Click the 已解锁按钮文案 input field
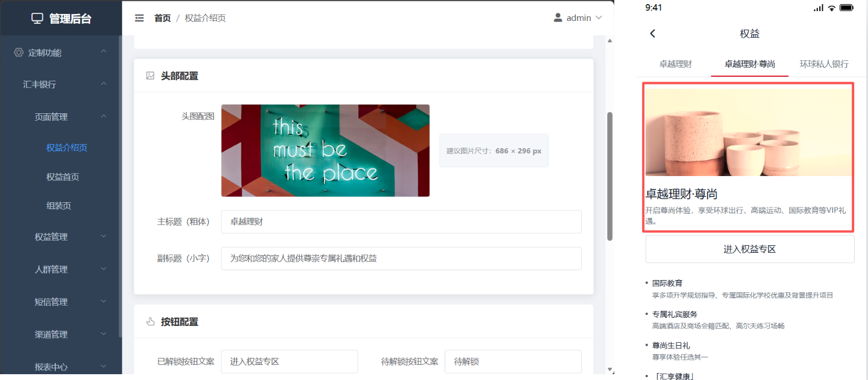The width and height of the screenshot is (868, 380). tap(289, 361)
